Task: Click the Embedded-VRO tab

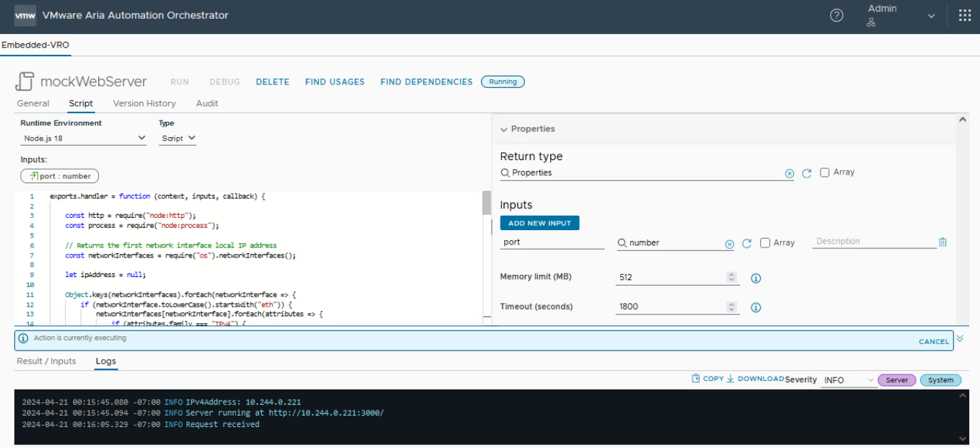Action: pyautogui.click(x=35, y=45)
